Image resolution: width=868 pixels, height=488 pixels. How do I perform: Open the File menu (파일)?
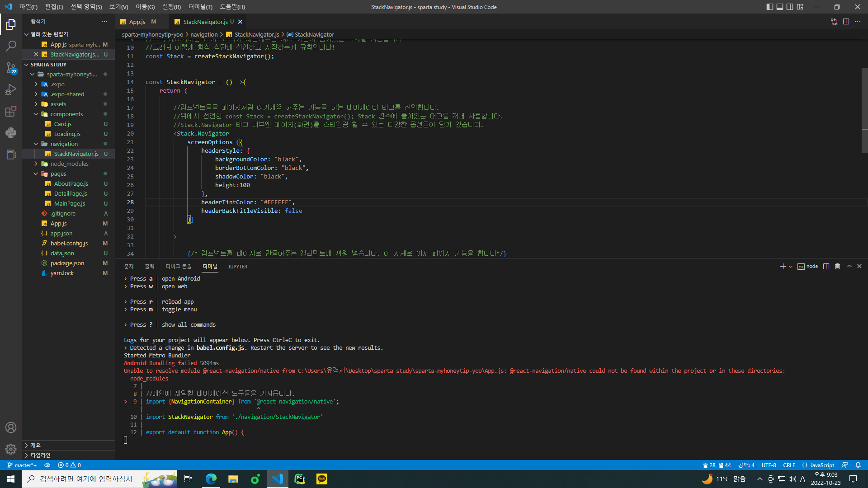click(28, 7)
